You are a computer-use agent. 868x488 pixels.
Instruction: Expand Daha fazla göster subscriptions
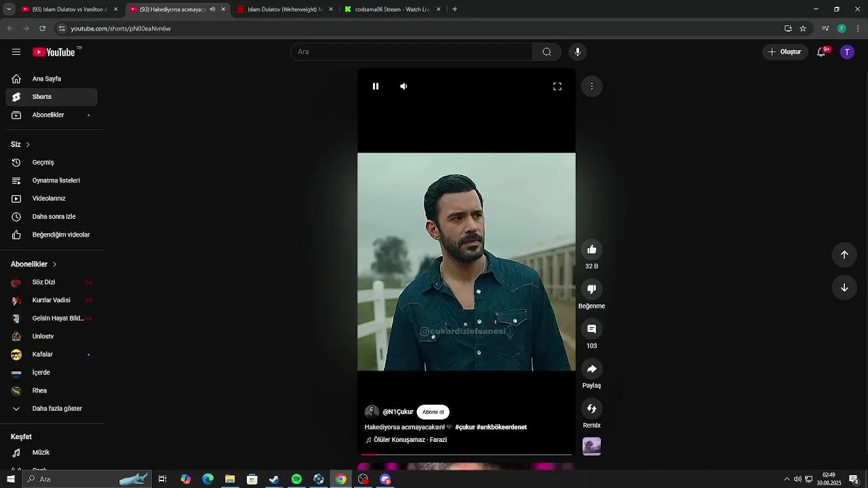(x=52, y=409)
